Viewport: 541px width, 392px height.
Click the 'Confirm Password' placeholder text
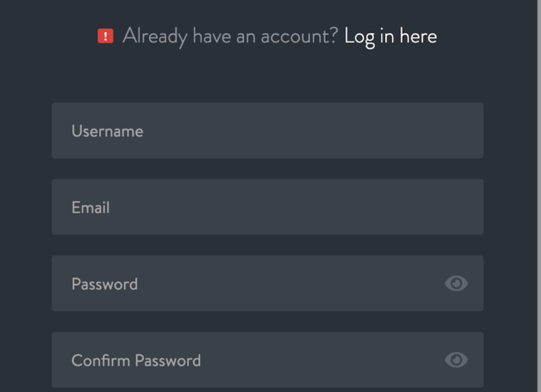(136, 361)
